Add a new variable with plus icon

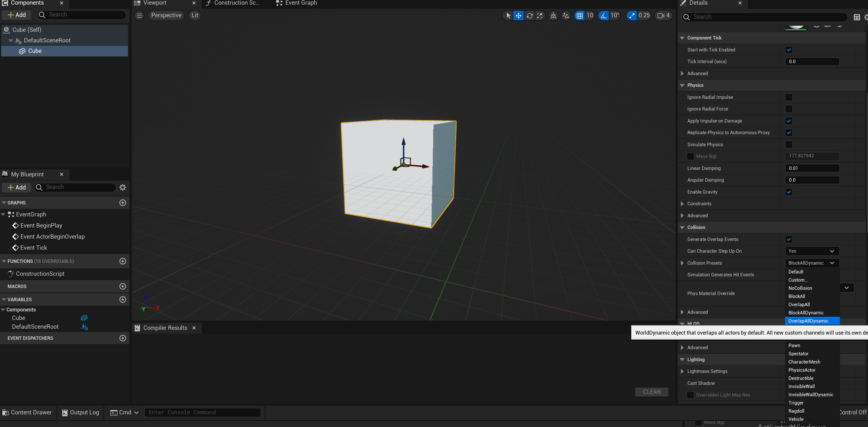[x=123, y=299]
